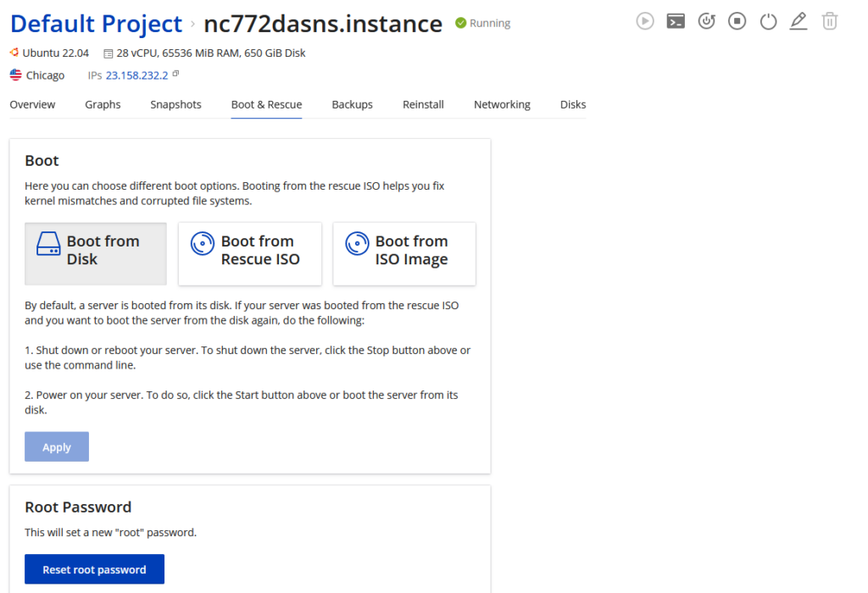
Task: Switch to the Graphs tab
Action: pyautogui.click(x=103, y=104)
